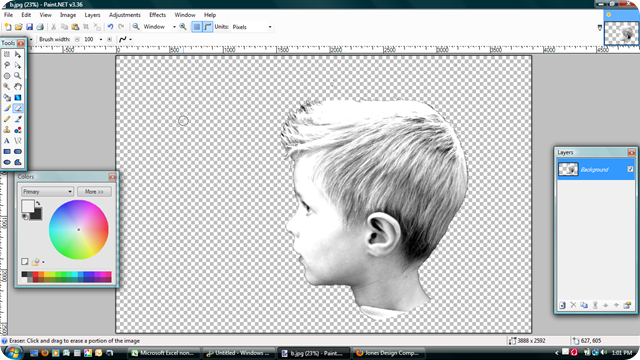Open Microsoft Excel from the taskbar

(x=164, y=353)
